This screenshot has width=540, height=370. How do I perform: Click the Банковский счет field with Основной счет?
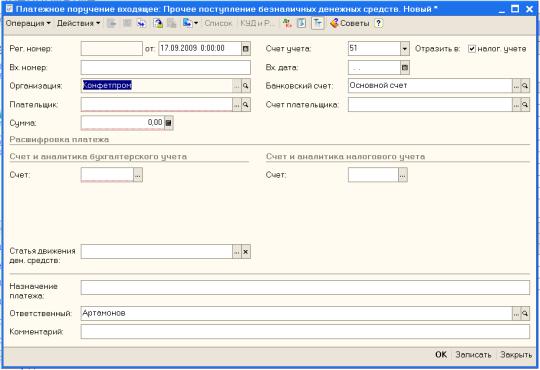point(430,85)
